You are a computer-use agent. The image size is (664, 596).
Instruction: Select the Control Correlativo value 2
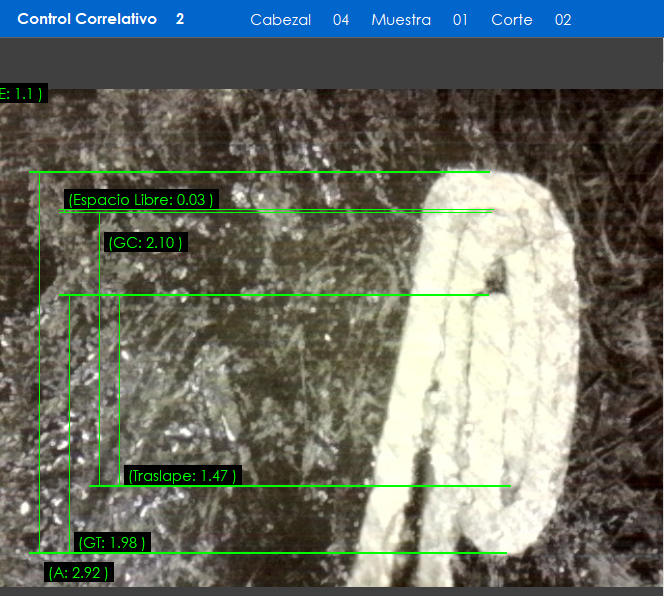click(x=180, y=19)
